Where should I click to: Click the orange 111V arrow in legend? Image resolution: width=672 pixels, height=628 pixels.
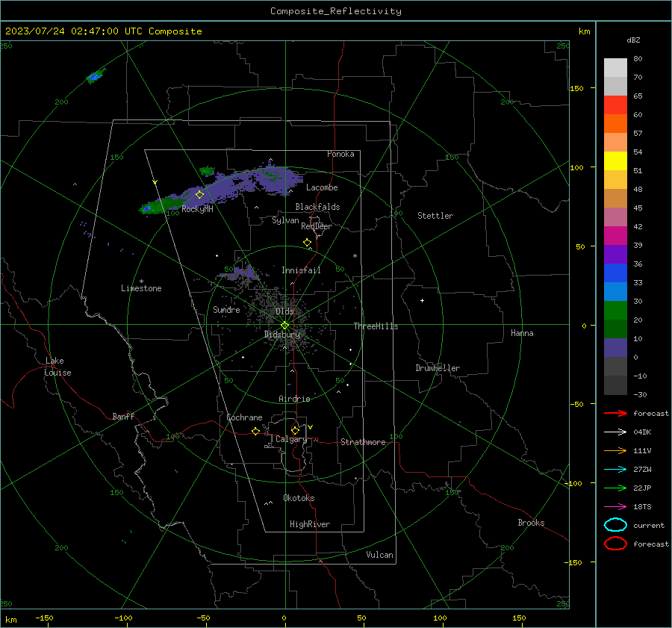[x=615, y=450]
